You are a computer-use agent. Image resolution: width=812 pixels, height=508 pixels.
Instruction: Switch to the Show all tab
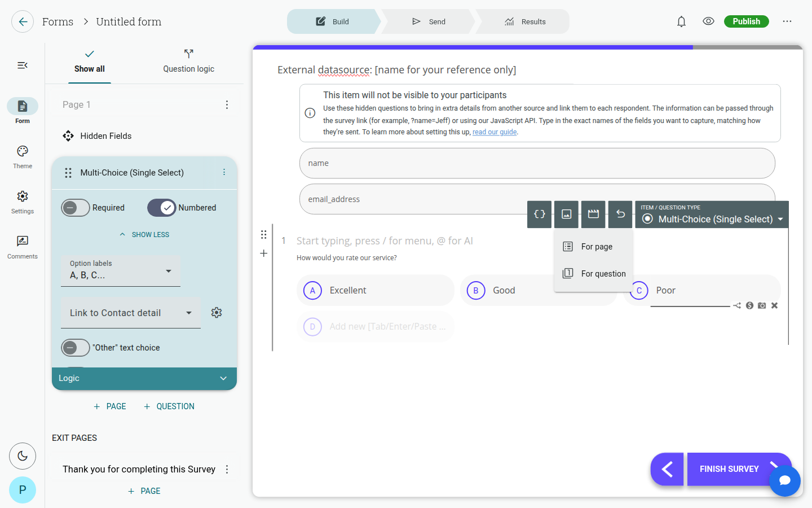point(90,62)
